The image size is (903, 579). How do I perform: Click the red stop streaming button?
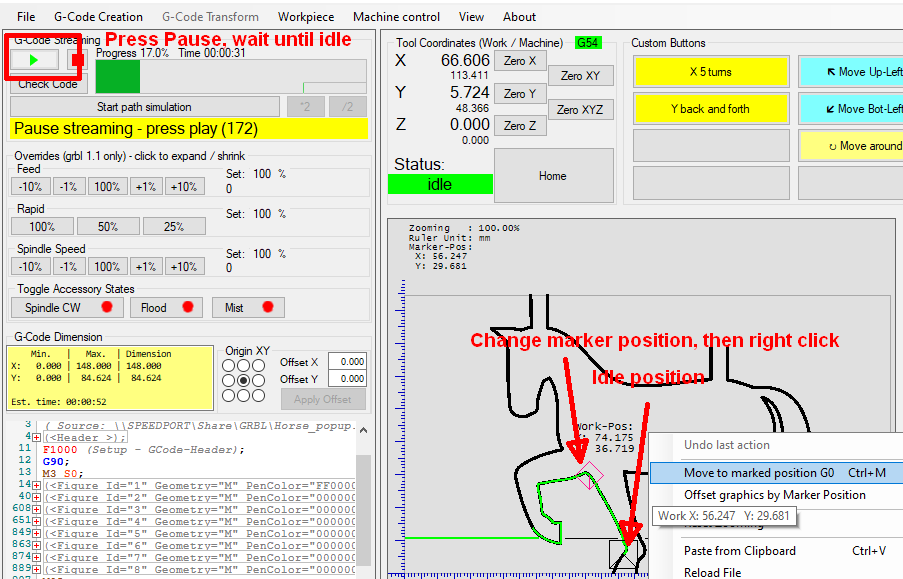point(77,60)
